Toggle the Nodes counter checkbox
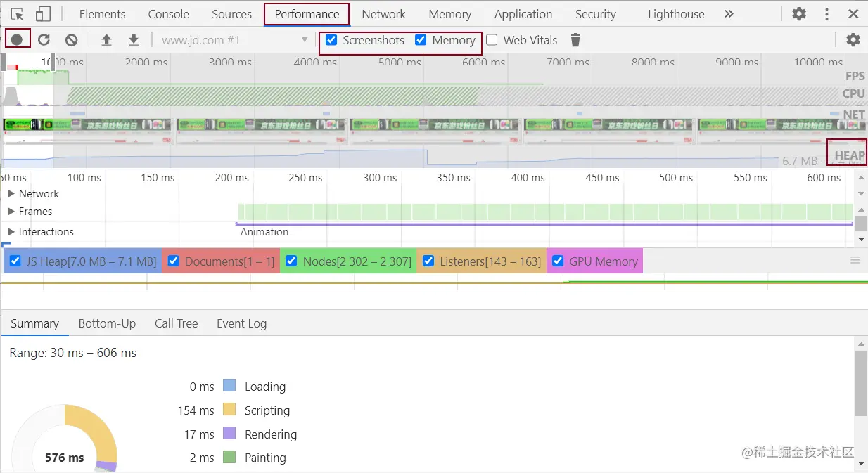This screenshot has width=868, height=473. point(292,261)
